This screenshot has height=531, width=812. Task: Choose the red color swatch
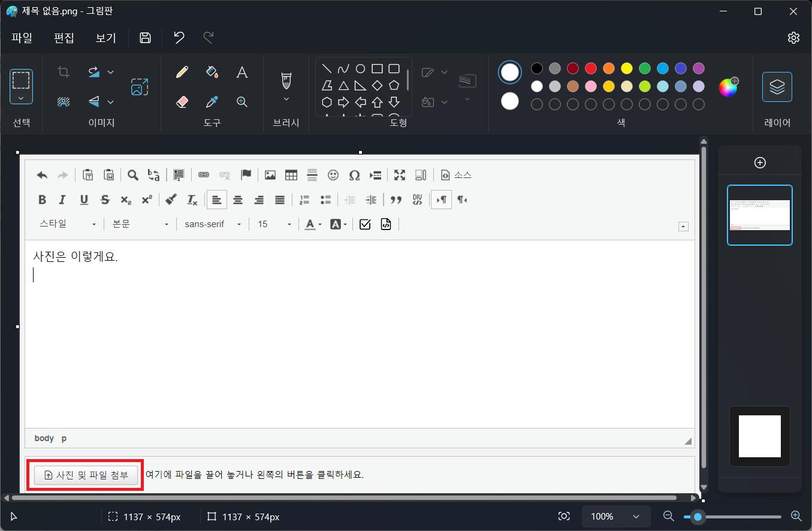point(591,68)
